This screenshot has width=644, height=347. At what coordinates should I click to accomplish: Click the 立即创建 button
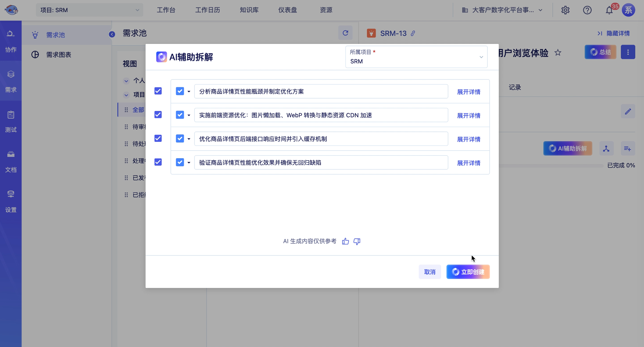click(468, 272)
